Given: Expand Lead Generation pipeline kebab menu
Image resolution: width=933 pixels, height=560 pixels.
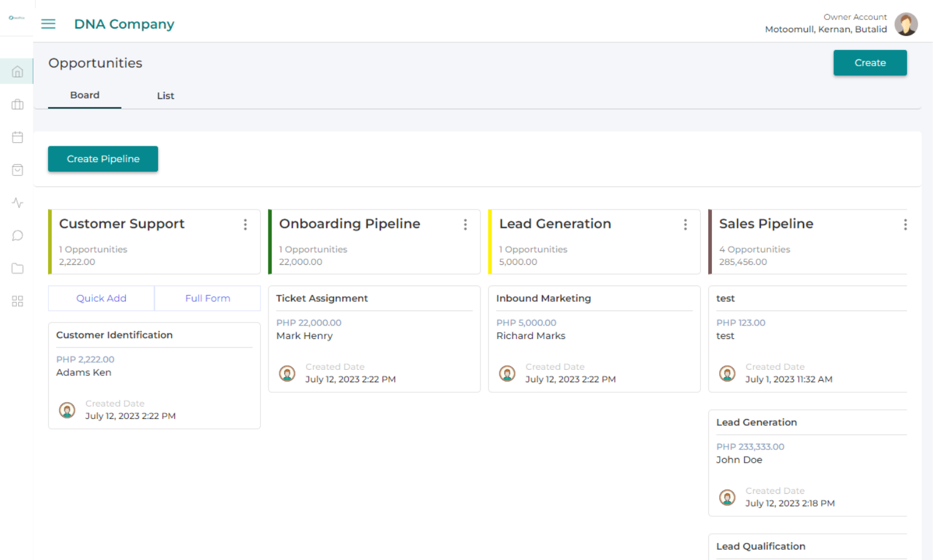Looking at the screenshot, I should 685,225.
